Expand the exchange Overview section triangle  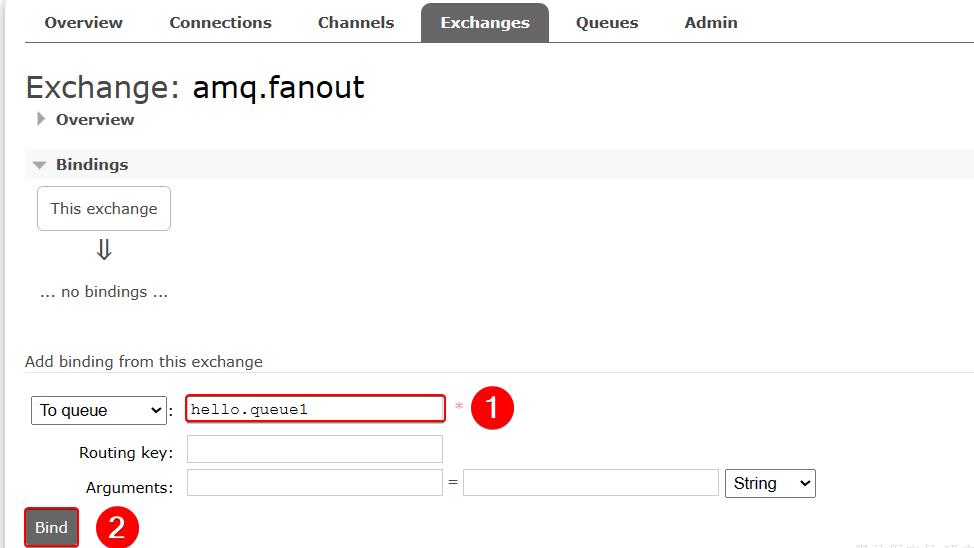[x=41, y=119]
